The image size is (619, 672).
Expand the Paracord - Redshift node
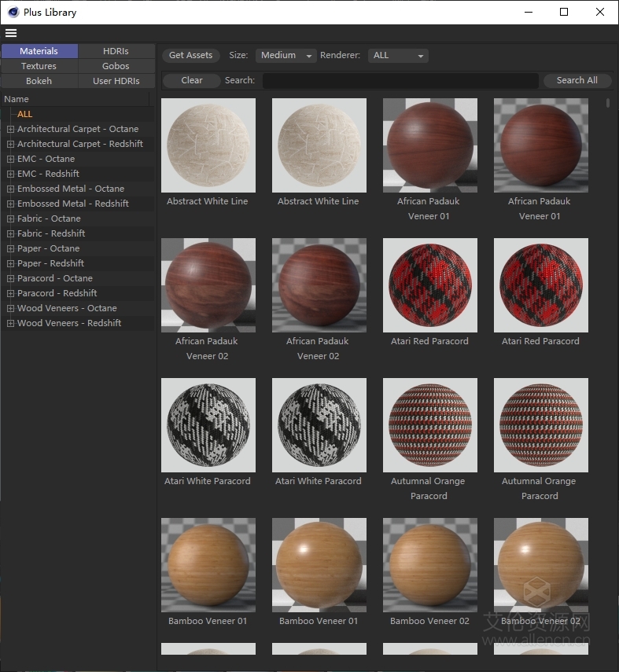(11, 294)
